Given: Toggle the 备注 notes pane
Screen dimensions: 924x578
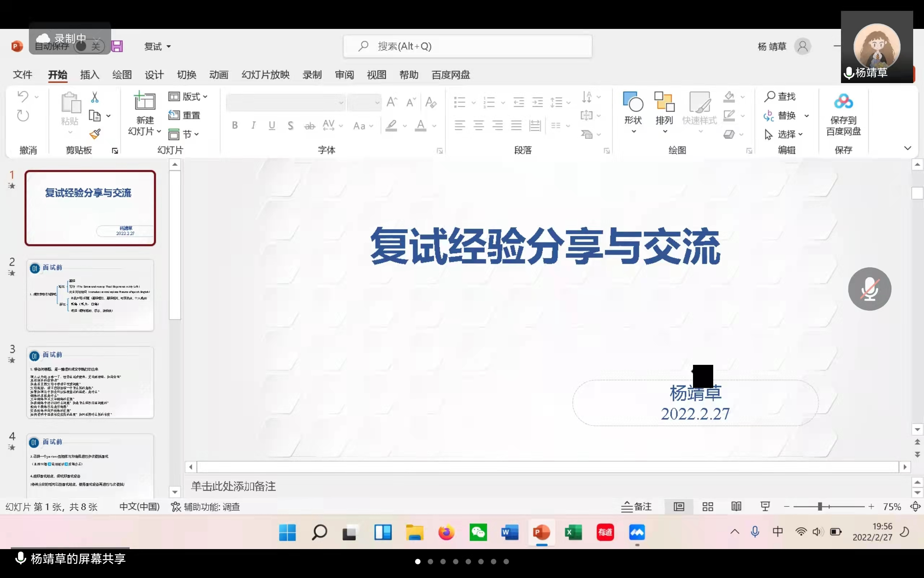Looking at the screenshot, I should [636, 507].
